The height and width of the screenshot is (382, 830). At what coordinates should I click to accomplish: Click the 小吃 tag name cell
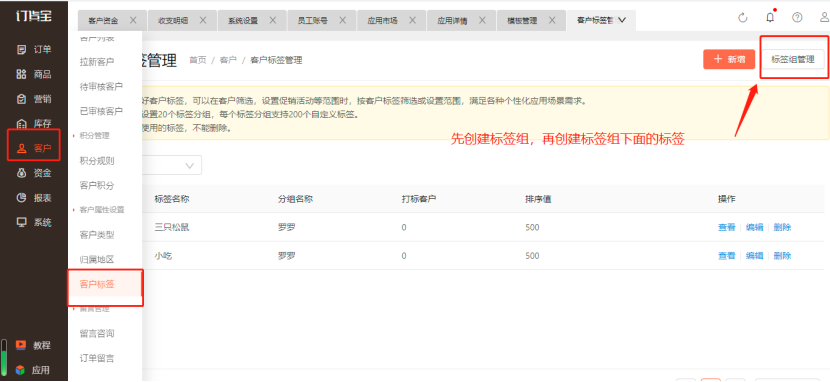[163, 256]
